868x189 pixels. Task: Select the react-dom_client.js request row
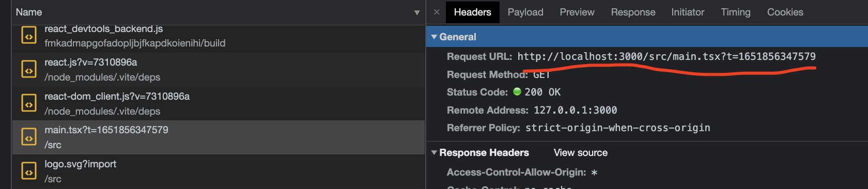tap(218, 103)
